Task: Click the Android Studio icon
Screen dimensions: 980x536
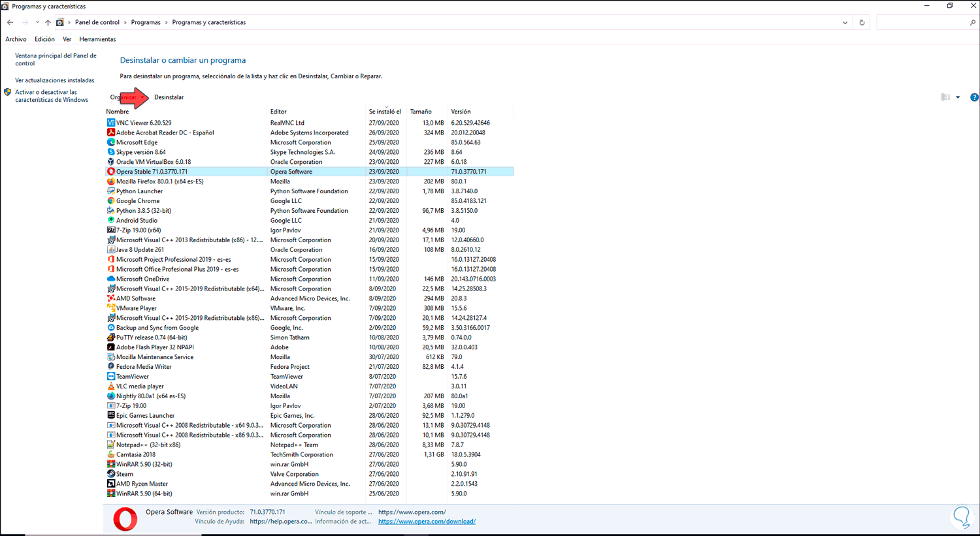Action: point(111,221)
